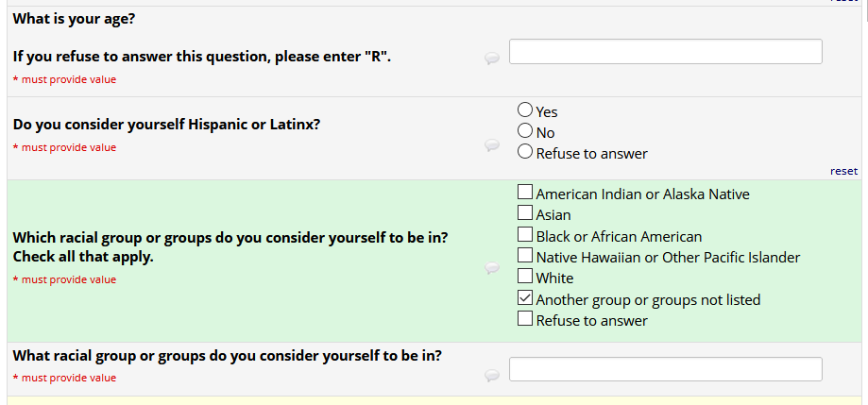Choose Refuse to answer for Hispanic question
This screenshot has width=868, height=405.
[526, 152]
